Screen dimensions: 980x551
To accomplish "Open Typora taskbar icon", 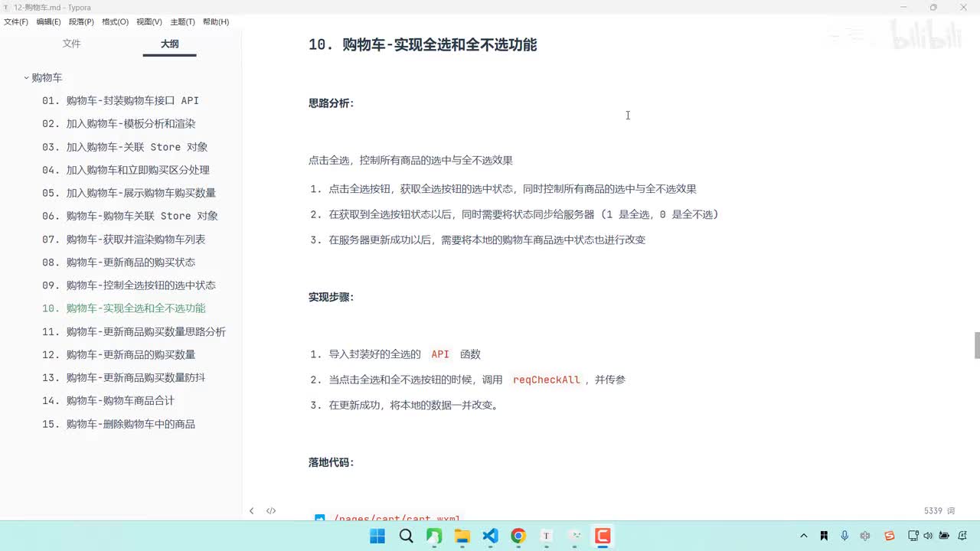I will click(547, 536).
